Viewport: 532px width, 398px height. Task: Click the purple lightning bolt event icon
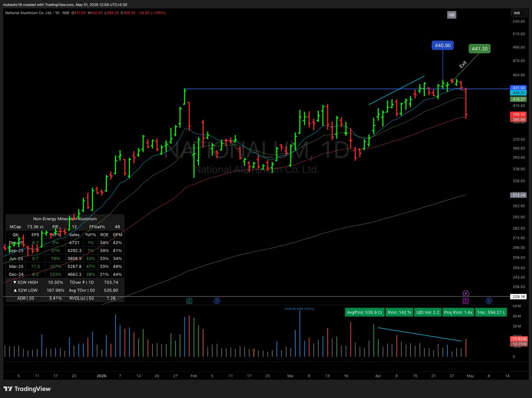(x=466, y=293)
